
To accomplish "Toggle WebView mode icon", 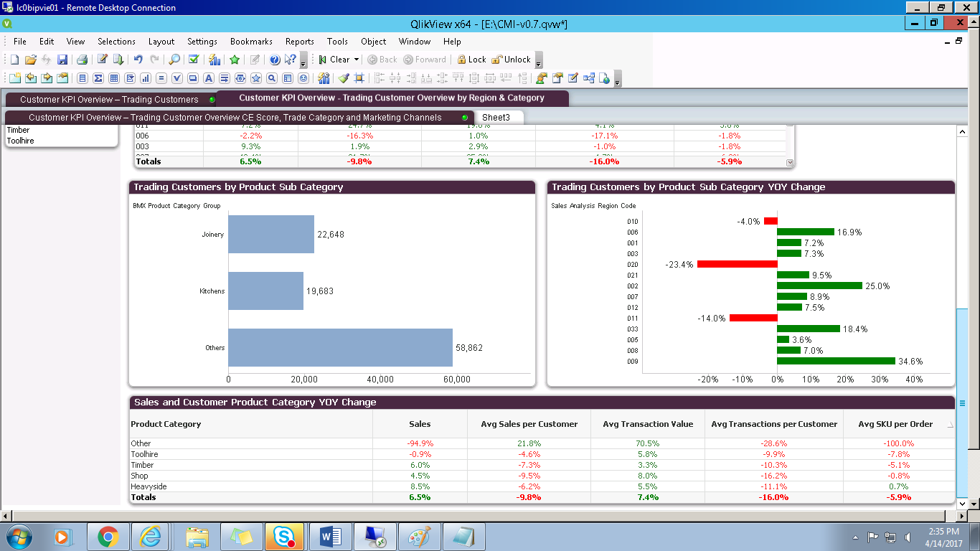I will pyautogui.click(x=604, y=78).
